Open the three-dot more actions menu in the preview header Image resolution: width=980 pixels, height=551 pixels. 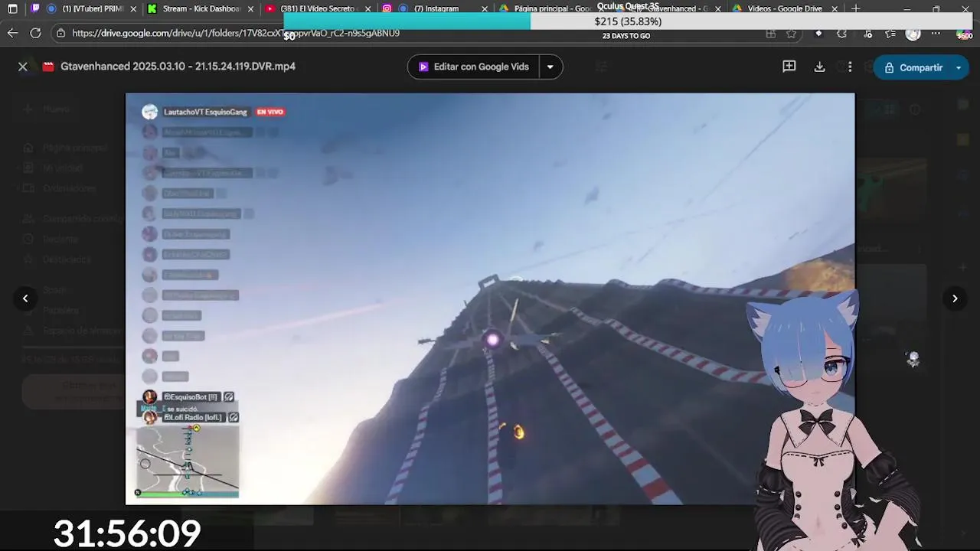pyautogui.click(x=850, y=67)
